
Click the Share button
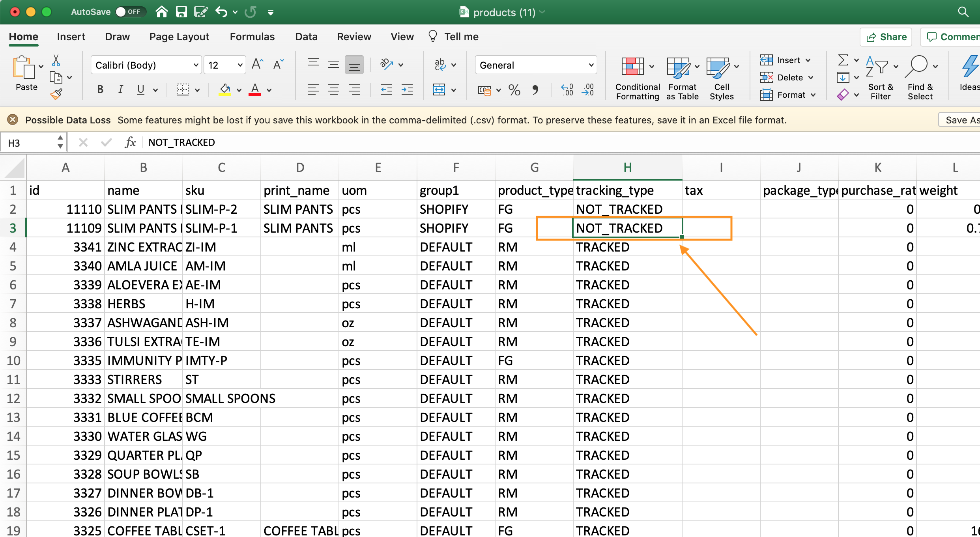pos(886,37)
